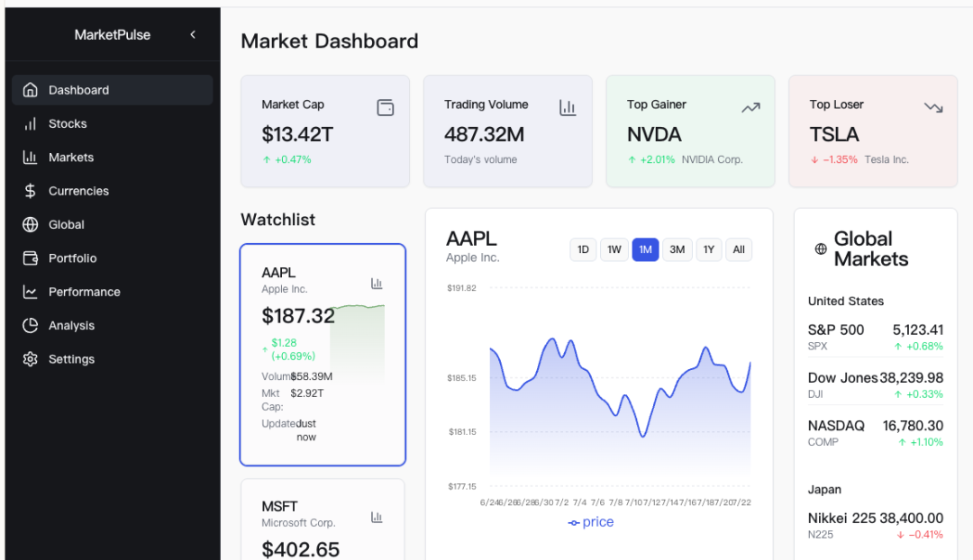Select the 1W chart range
The image size is (973, 560).
pos(614,249)
